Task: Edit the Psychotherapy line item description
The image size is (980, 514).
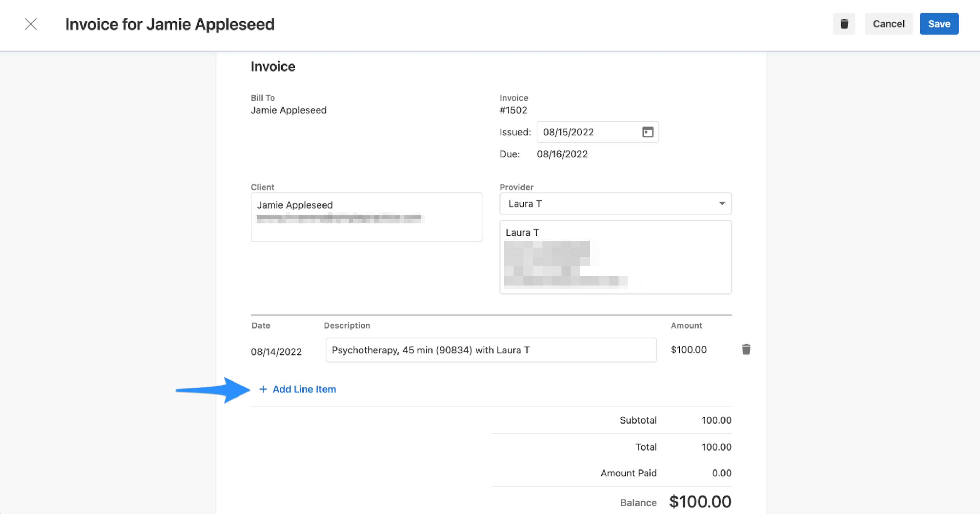Action: [x=491, y=350]
